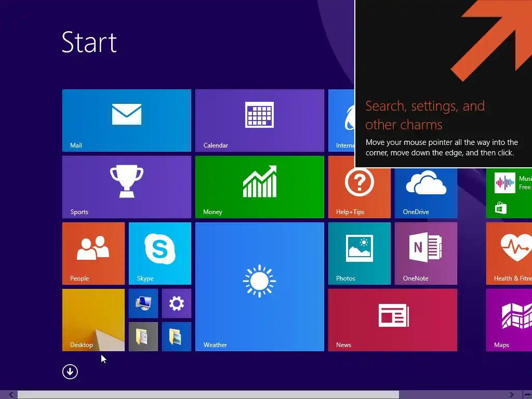Open the Documents folder small tile
The image size is (532, 399).
coord(143,337)
